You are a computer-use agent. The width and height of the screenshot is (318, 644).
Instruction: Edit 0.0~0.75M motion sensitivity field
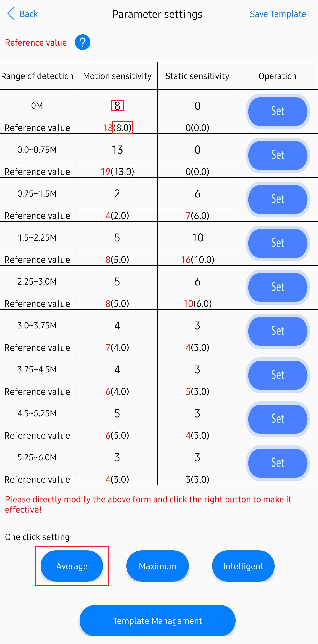(x=117, y=150)
